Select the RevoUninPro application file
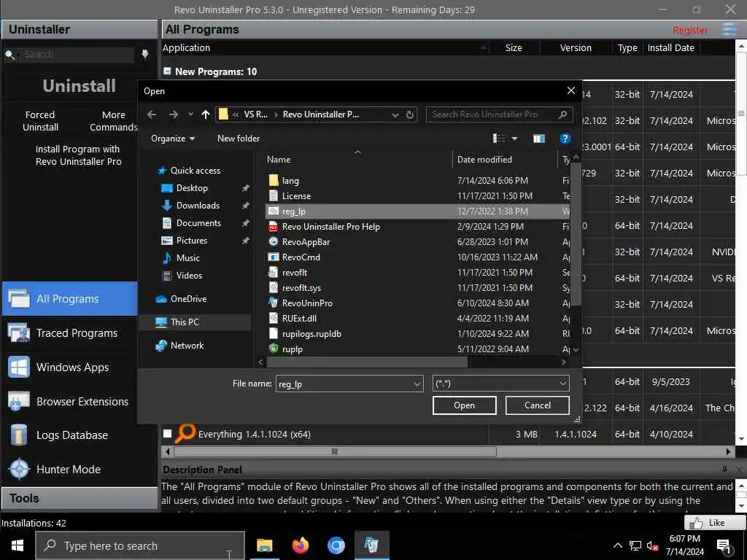This screenshot has width=747, height=560. [307, 303]
